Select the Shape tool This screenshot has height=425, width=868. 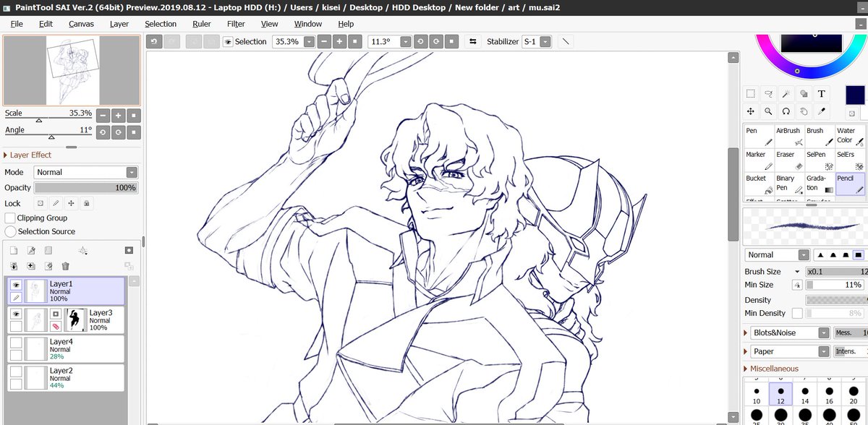pos(804,94)
